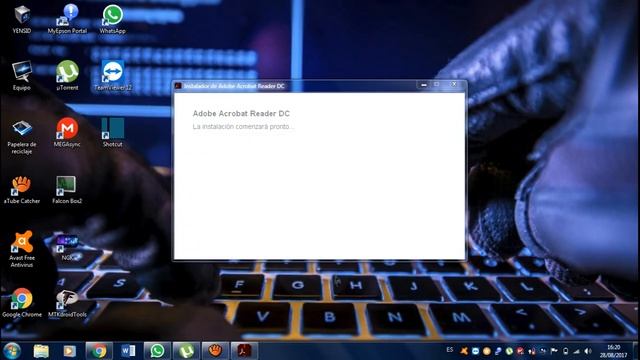The height and width of the screenshot is (360, 640).
Task: Open the volume speaker tray icon
Action: pyautogui.click(x=588, y=351)
